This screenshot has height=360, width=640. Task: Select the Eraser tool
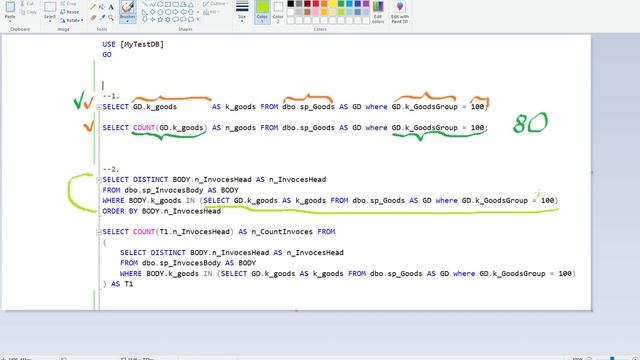click(x=93, y=18)
